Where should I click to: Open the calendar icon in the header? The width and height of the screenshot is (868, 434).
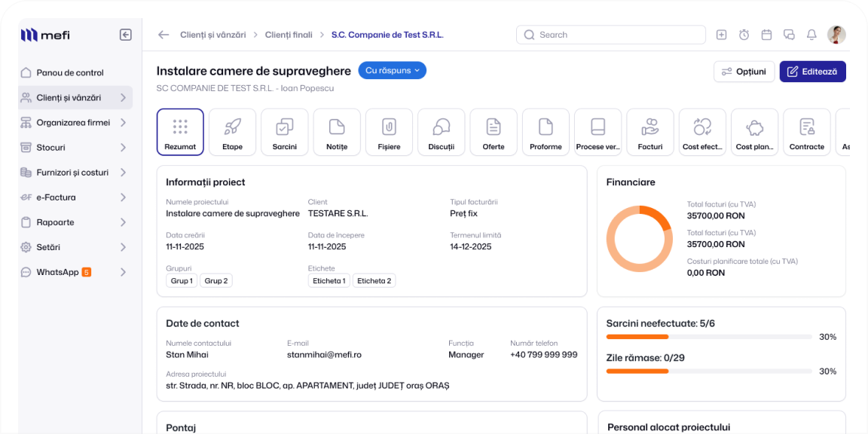click(767, 35)
